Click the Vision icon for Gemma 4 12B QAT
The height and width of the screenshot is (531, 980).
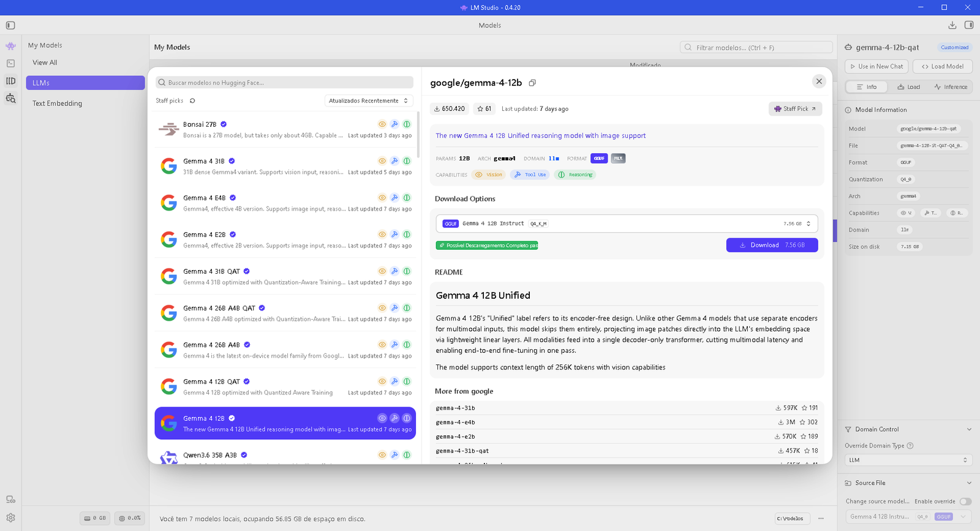coord(382,381)
